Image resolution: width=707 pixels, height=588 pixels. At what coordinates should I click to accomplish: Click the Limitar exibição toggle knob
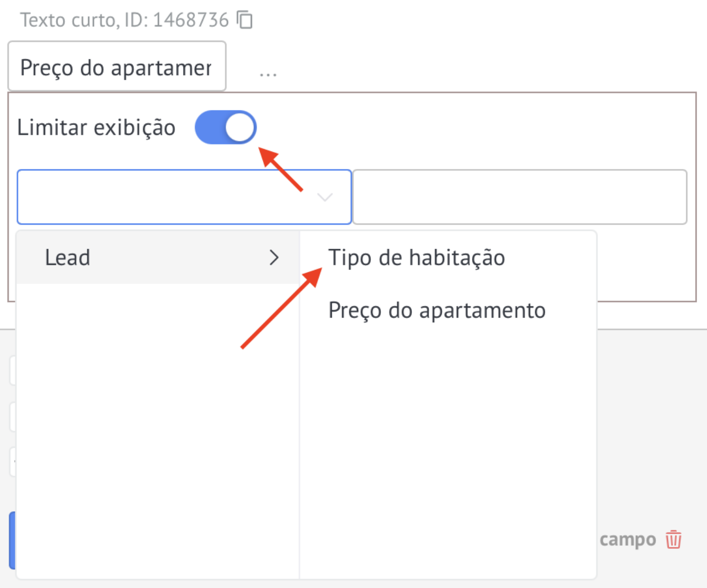[240, 127]
